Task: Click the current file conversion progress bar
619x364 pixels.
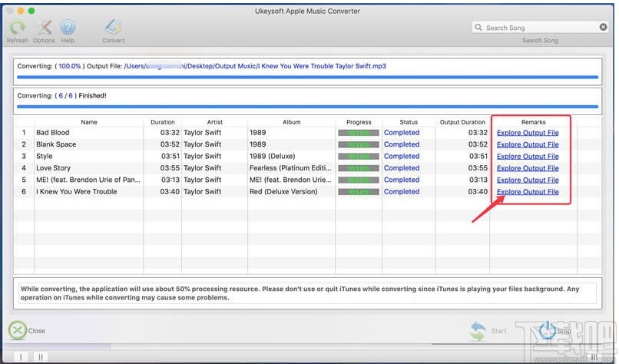Action: [307, 77]
